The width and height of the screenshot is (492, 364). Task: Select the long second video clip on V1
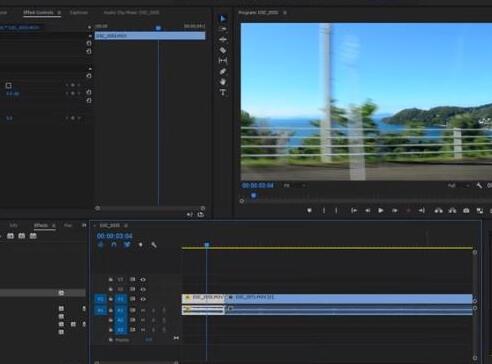pos(349,298)
